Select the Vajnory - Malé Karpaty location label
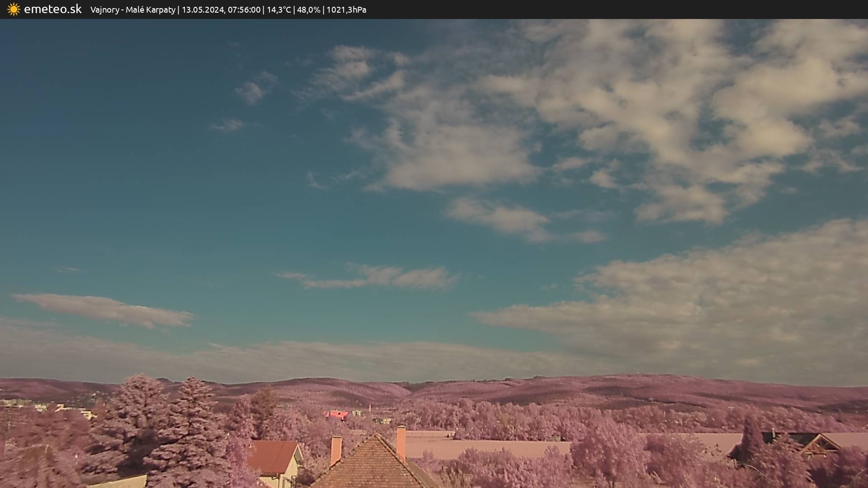 coord(132,10)
